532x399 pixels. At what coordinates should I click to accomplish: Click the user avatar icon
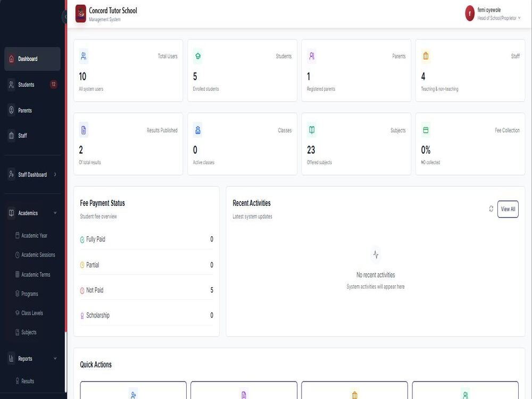[x=470, y=14]
